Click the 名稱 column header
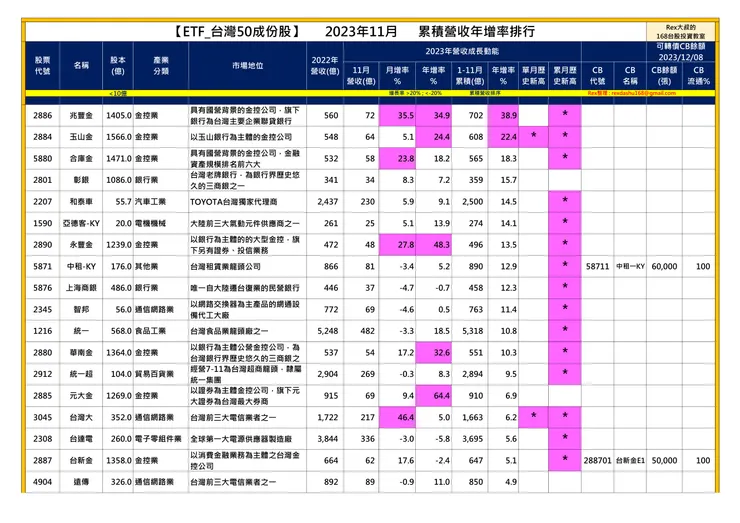Viewport: 740px width, 523px height. (x=81, y=65)
